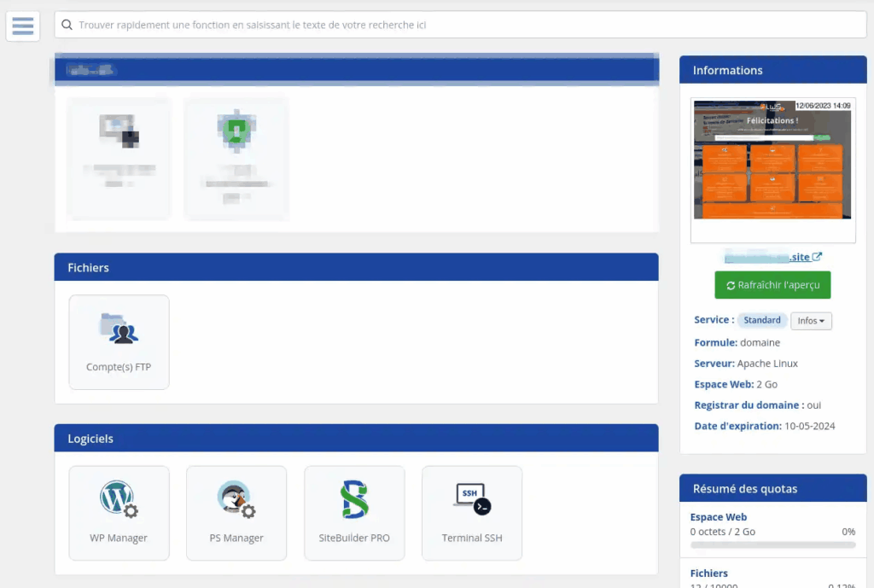Click the 0% Espace Web percentage
874x588 pixels.
coord(848,532)
